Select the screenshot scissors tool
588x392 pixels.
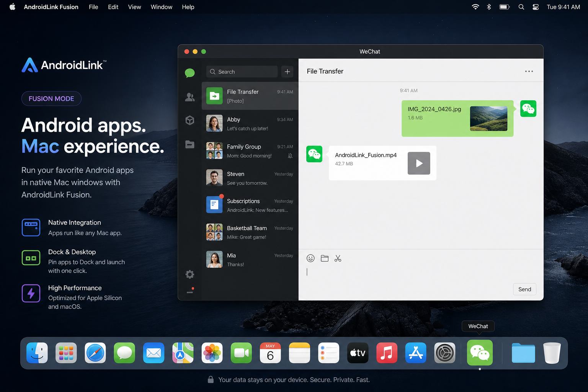[338, 258]
